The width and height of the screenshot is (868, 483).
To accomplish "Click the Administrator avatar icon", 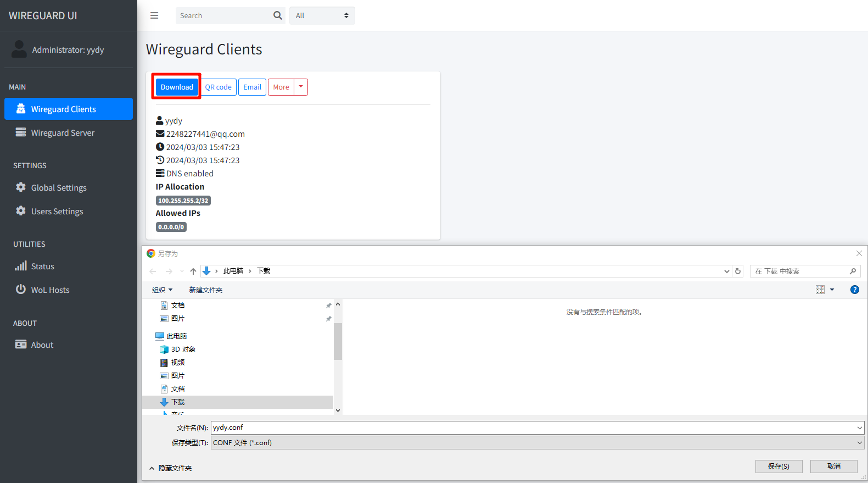I will point(19,49).
